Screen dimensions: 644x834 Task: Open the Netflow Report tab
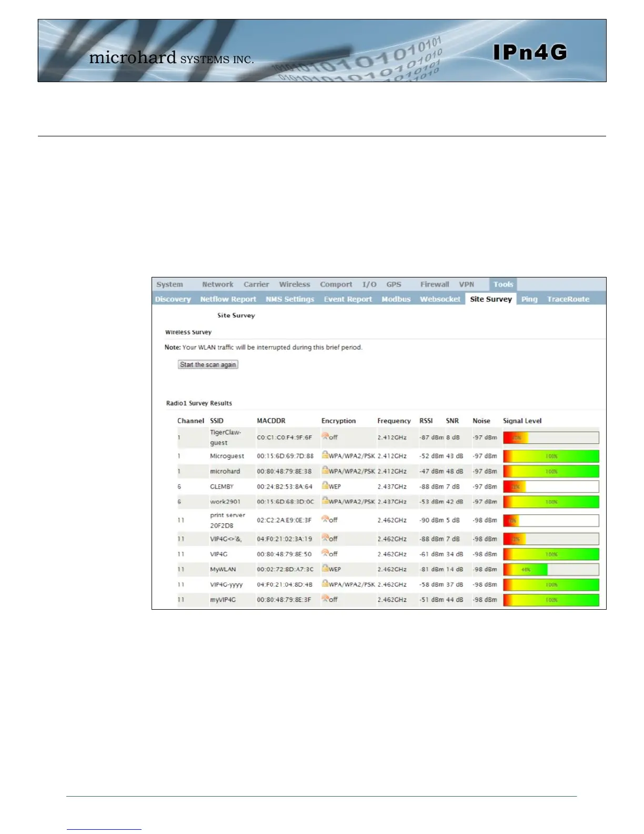click(x=228, y=299)
